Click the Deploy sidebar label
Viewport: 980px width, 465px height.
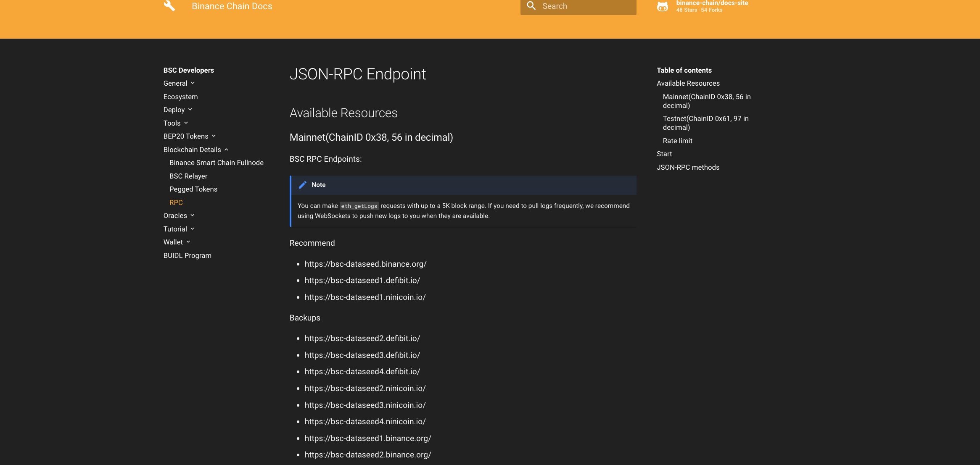[x=174, y=110]
